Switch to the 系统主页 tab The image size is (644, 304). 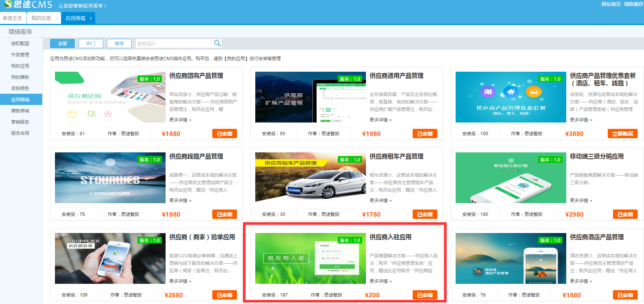[12, 18]
